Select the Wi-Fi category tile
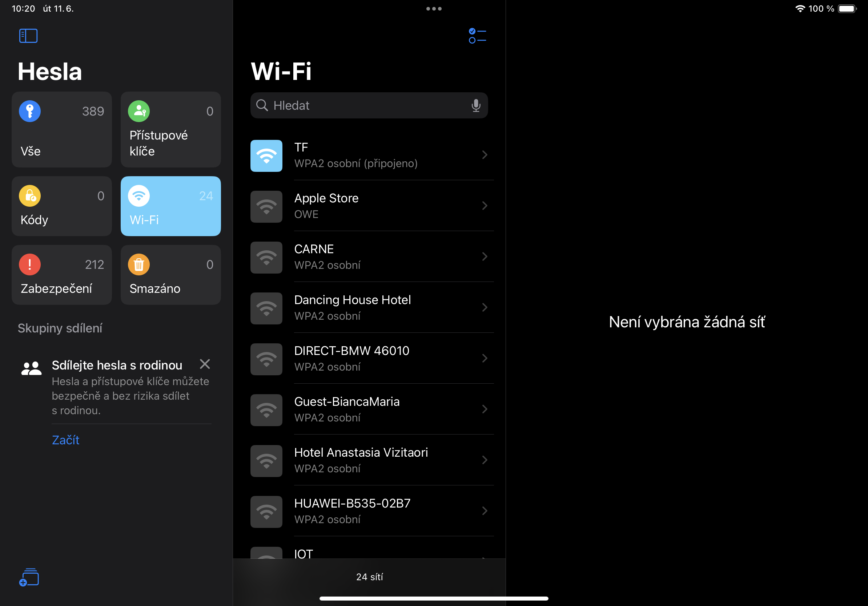 (170, 206)
